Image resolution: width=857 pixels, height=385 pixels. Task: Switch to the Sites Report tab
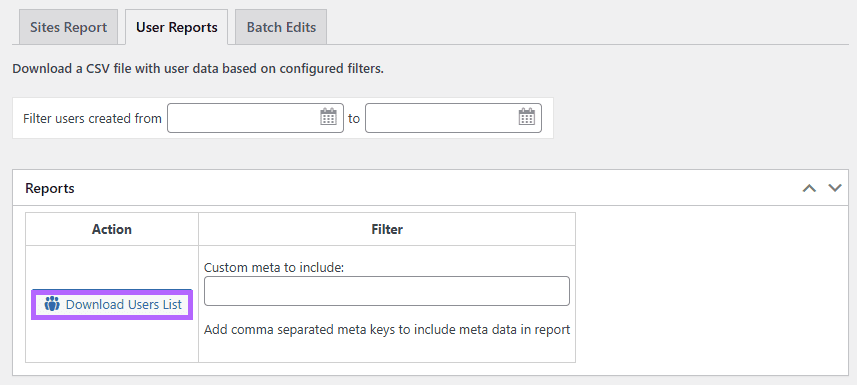[x=68, y=27]
